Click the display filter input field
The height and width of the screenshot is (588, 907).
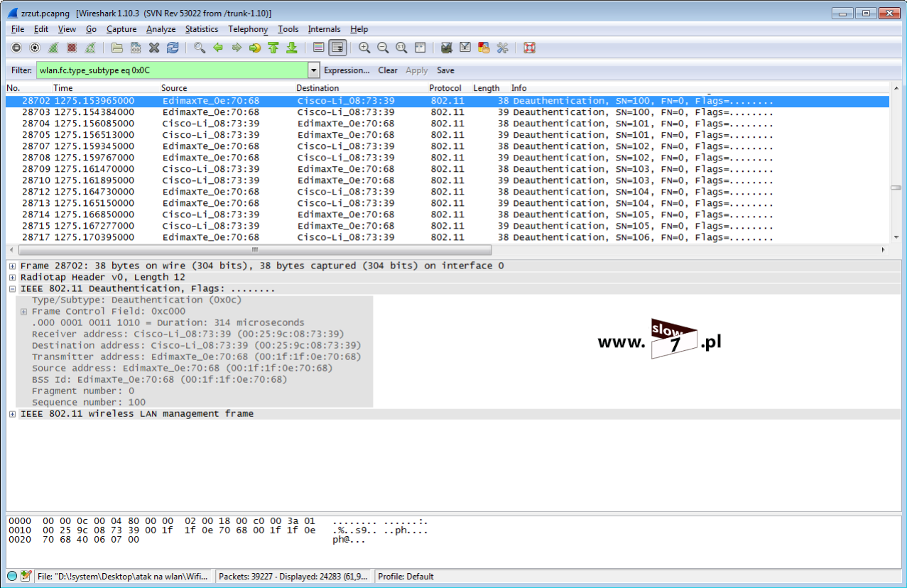[173, 70]
